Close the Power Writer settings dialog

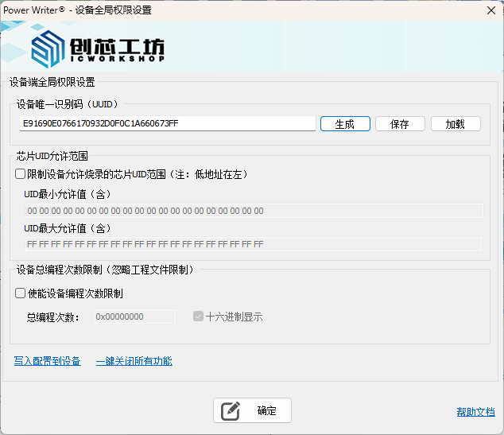pyautogui.click(x=491, y=10)
